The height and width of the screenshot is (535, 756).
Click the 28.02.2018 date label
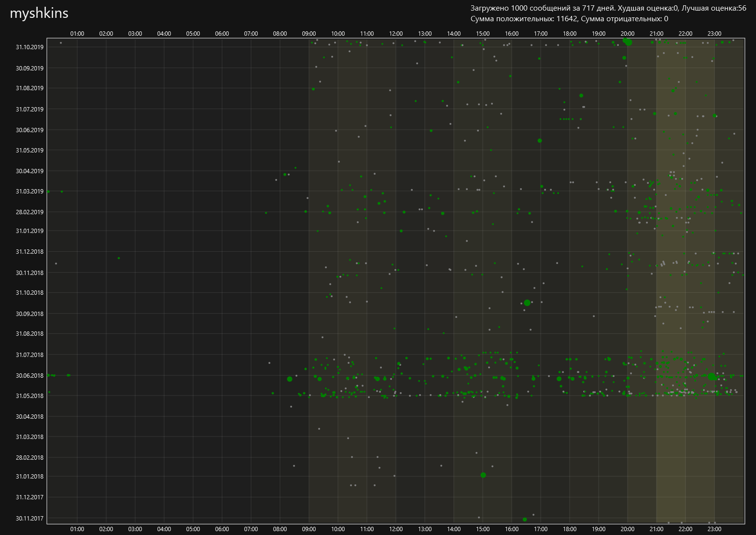click(x=29, y=457)
